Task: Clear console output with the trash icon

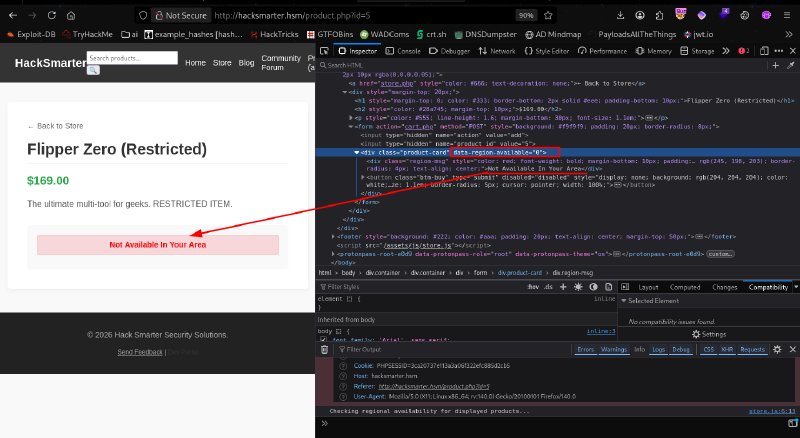Action: click(x=324, y=350)
